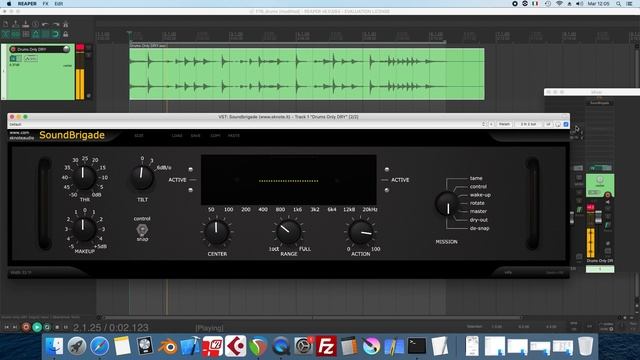This screenshot has height=360, width=640.
Task: Click the track envelope trim button
Action: click(31, 58)
